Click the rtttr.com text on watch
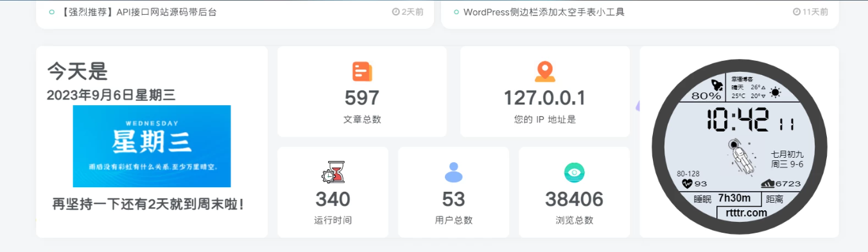 click(x=745, y=212)
